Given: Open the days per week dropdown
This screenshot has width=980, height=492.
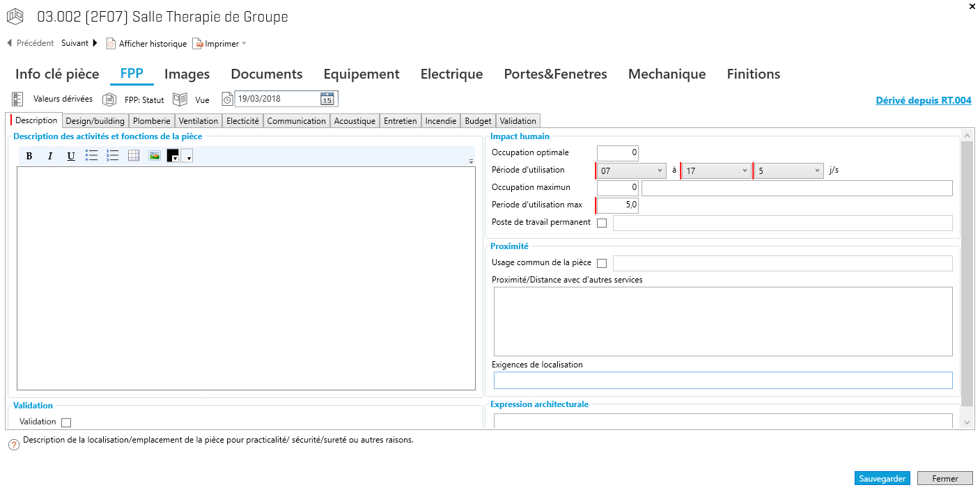Looking at the screenshot, I should click(x=789, y=170).
